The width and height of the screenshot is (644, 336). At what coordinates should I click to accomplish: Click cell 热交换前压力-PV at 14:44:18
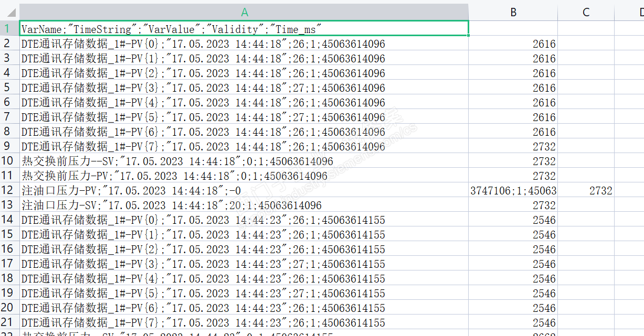(244, 176)
